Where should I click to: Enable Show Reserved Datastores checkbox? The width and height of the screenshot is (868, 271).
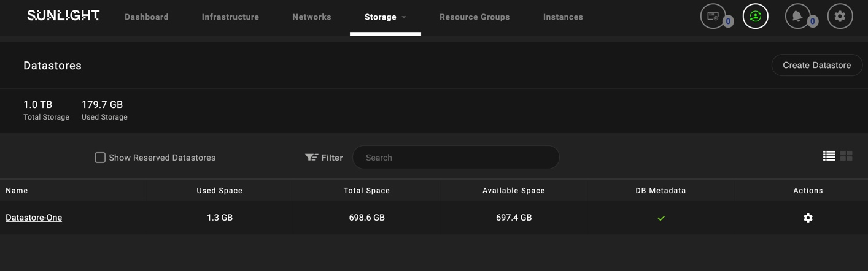(100, 158)
